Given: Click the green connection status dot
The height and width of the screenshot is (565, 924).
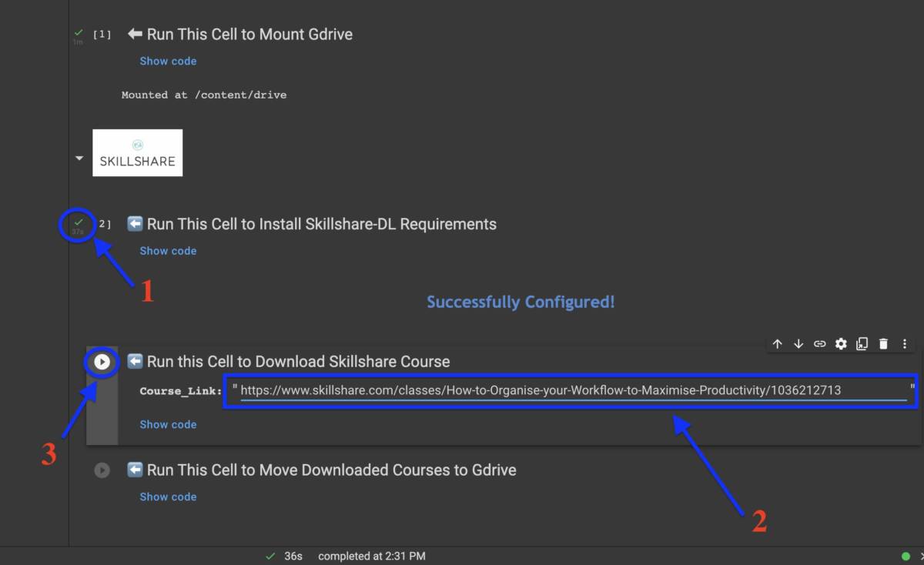Looking at the screenshot, I should click(906, 556).
